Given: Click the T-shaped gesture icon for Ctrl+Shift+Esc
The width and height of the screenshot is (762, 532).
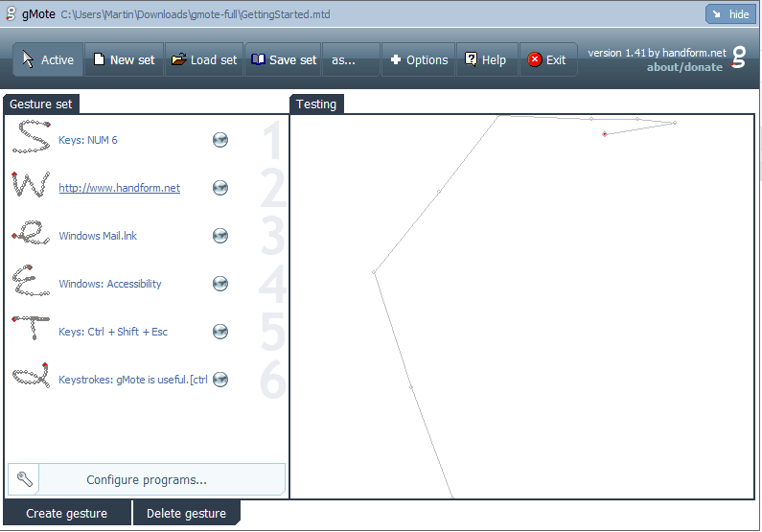Looking at the screenshot, I should pyautogui.click(x=31, y=330).
